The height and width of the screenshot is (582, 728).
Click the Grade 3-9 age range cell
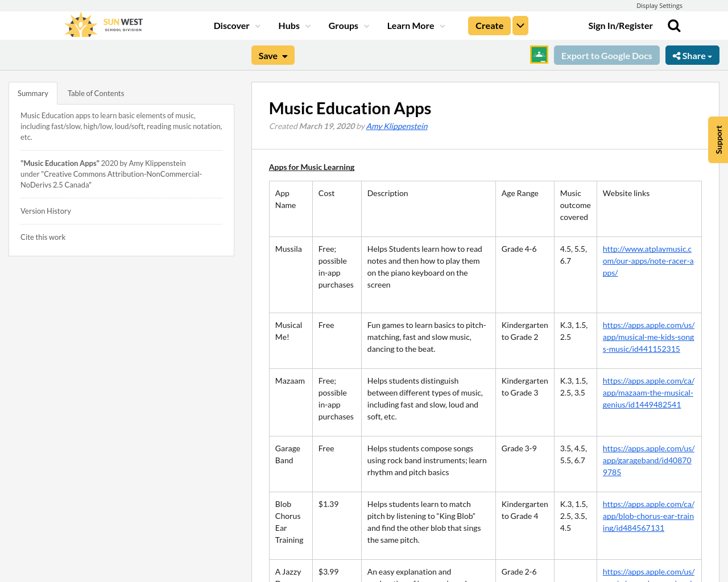pos(525,464)
